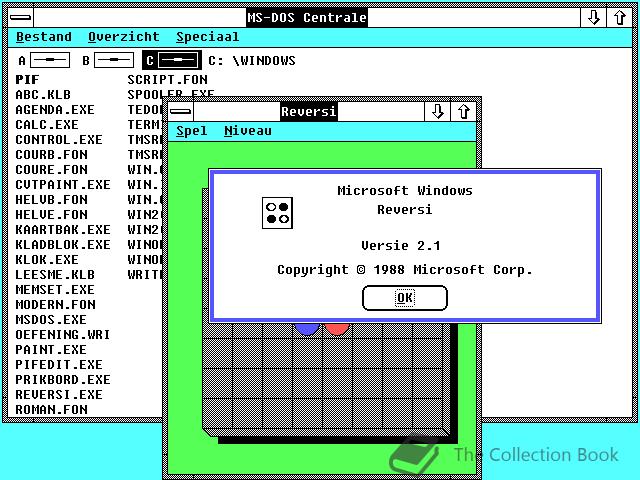Viewport: 640px width, 480px height.
Task: Click the Reversi window title bar
Action: click(x=309, y=111)
